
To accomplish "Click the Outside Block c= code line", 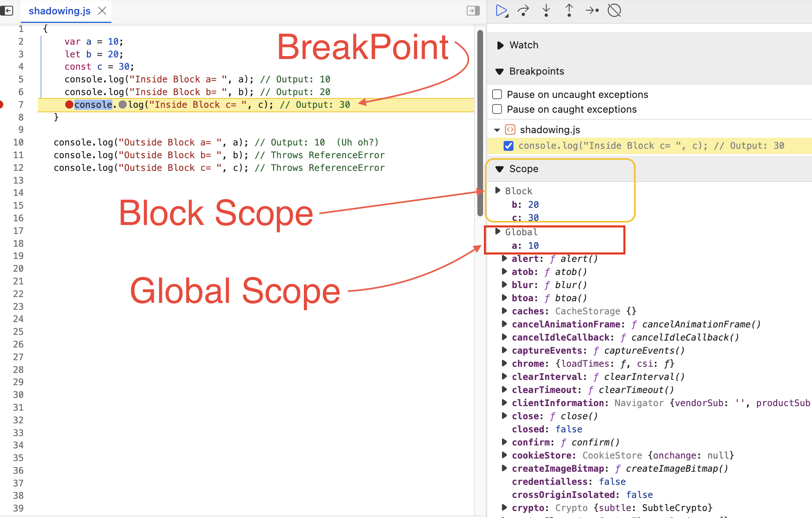I will [219, 168].
